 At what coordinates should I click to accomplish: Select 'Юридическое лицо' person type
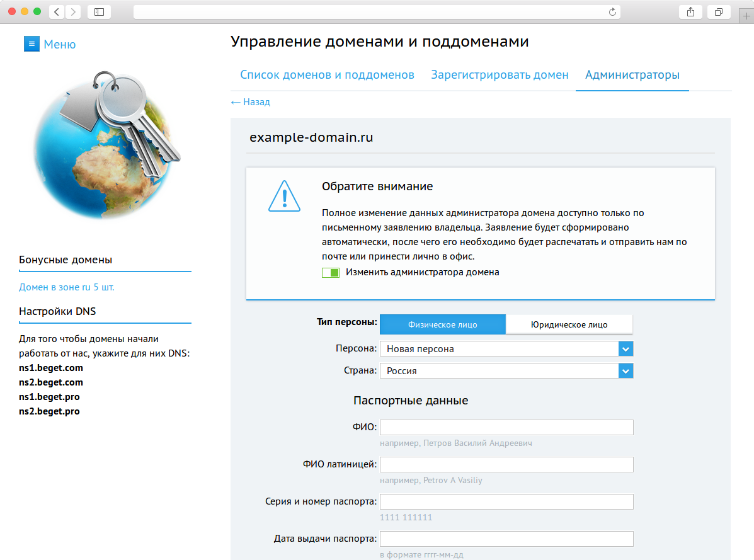569,324
